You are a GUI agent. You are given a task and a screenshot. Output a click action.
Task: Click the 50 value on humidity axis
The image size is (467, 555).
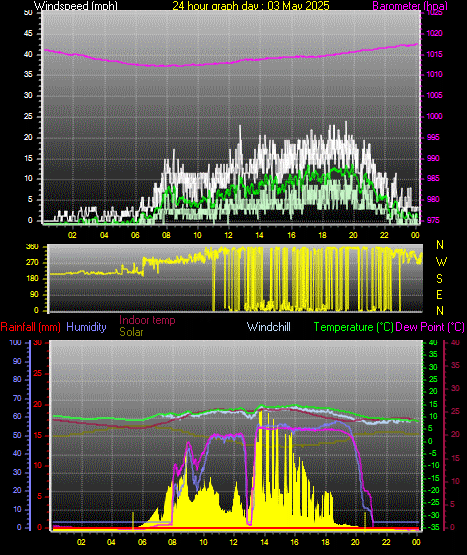(17, 435)
